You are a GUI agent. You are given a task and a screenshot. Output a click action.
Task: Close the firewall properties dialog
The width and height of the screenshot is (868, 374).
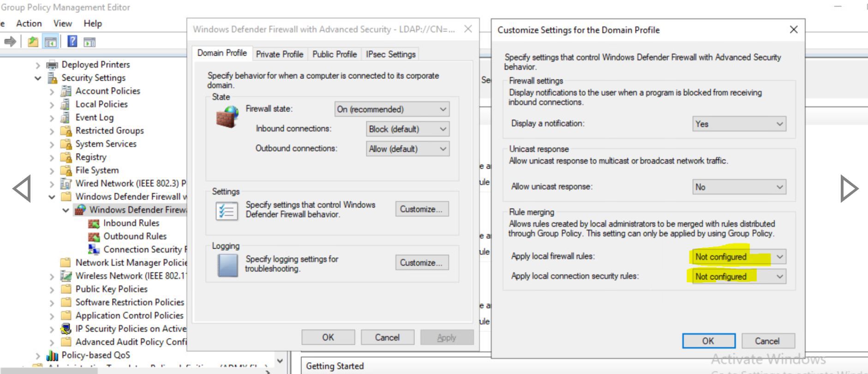[468, 29]
